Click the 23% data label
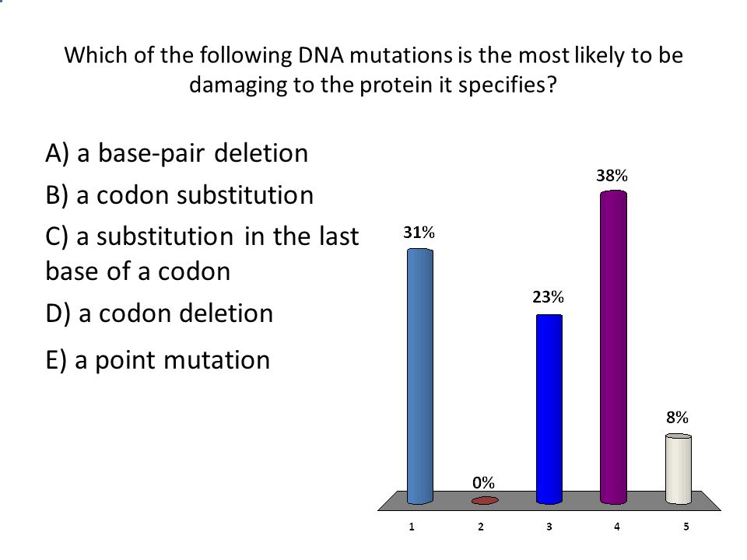The image size is (747, 560). pos(548,297)
